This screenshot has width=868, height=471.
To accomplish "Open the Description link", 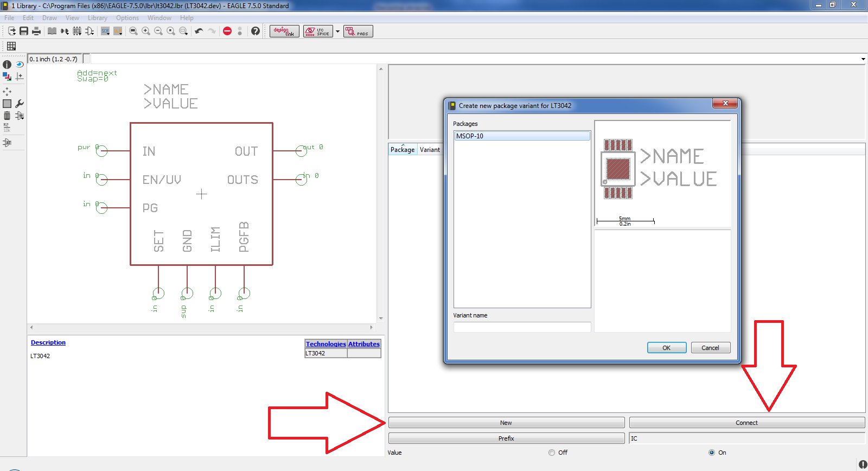I will pyautogui.click(x=48, y=342).
